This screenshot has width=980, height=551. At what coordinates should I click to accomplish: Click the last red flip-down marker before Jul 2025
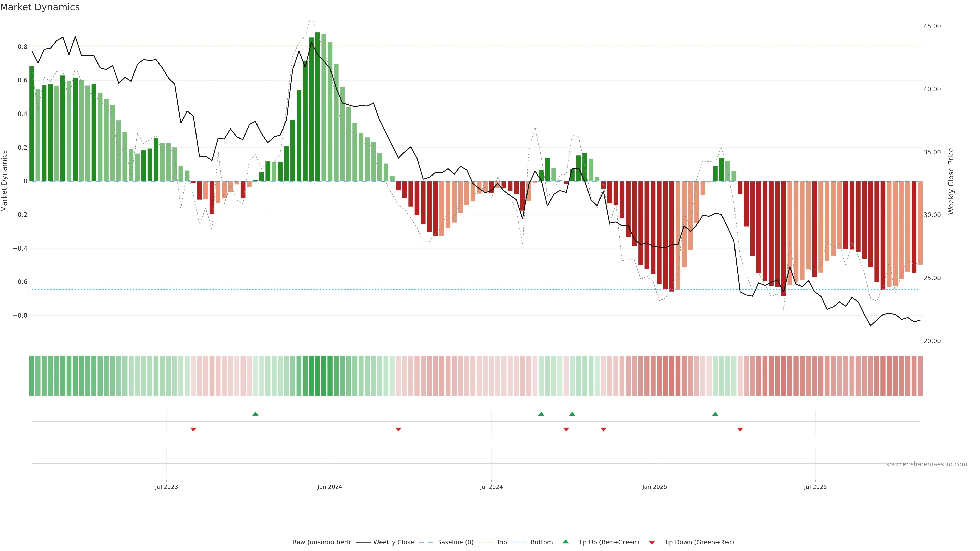[x=740, y=429]
